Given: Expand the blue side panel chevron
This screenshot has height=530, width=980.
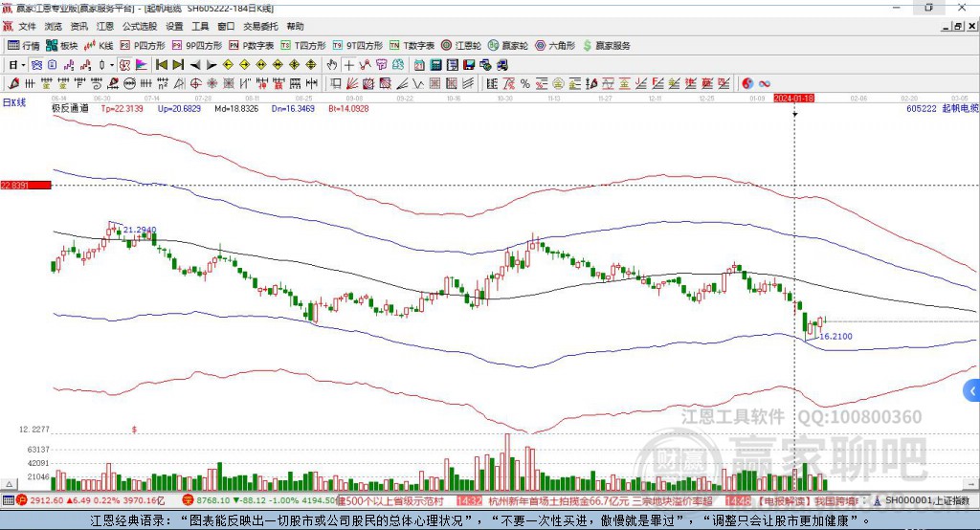Looking at the screenshot, I should pos(972,391).
